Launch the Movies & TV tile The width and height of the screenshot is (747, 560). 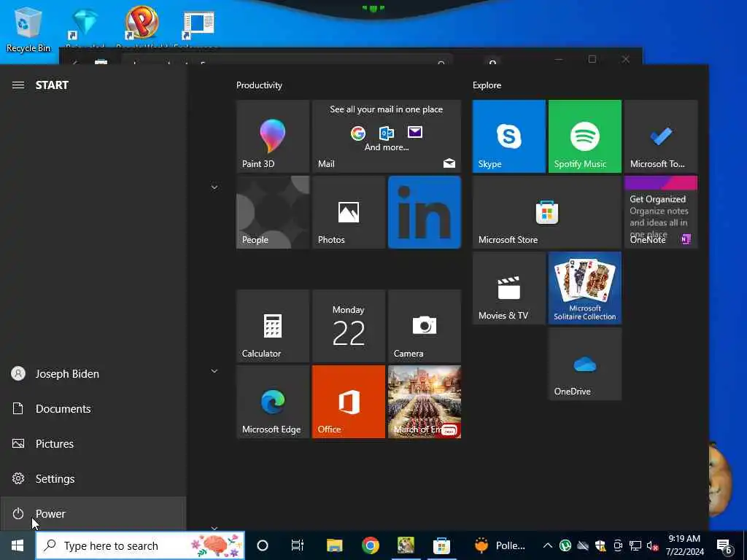(x=508, y=288)
